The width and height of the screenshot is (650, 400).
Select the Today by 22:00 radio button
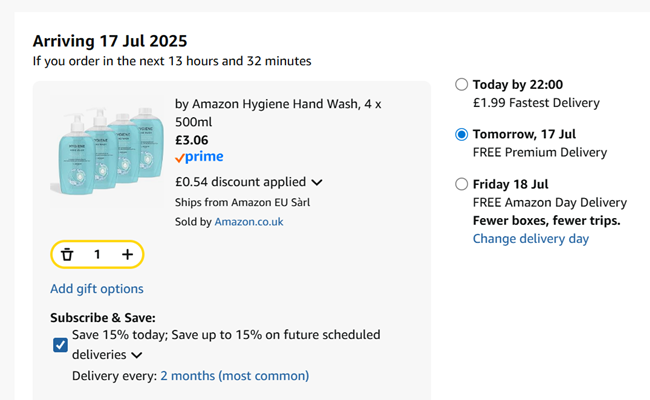[461, 85]
